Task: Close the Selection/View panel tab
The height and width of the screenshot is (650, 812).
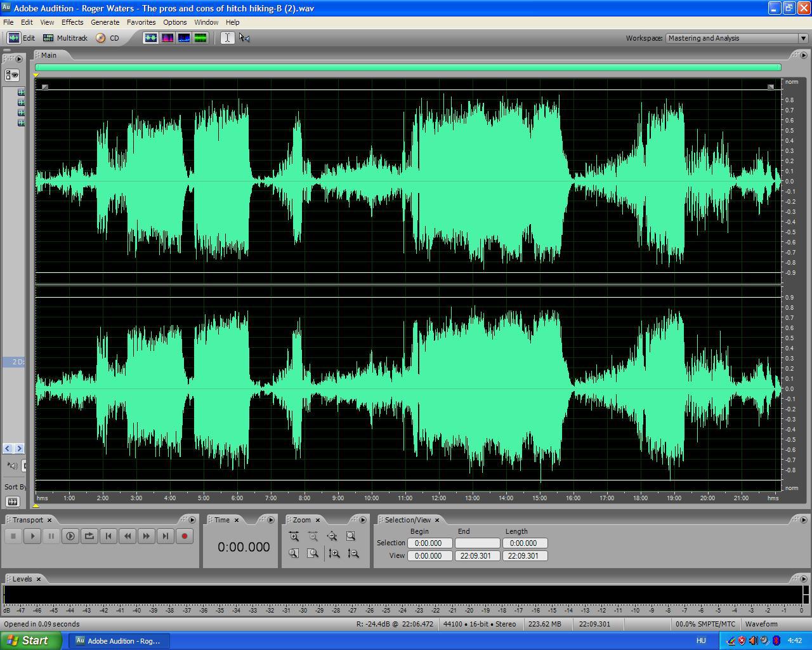Action: tap(437, 520)
